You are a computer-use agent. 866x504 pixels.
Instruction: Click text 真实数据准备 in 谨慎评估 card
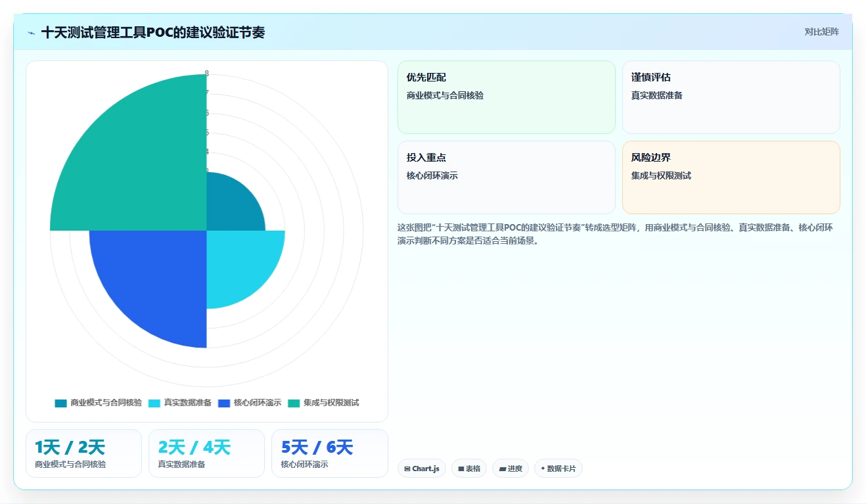point(656,95)
